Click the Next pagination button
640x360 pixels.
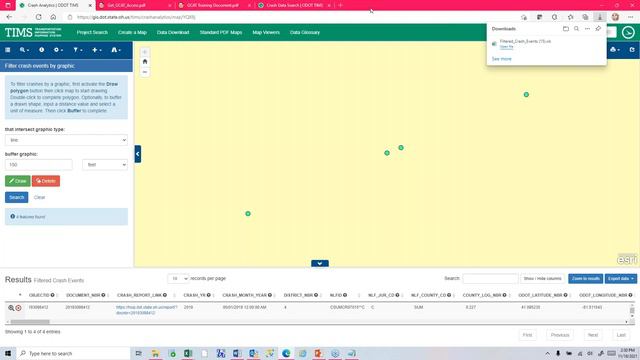coord(593,335)
